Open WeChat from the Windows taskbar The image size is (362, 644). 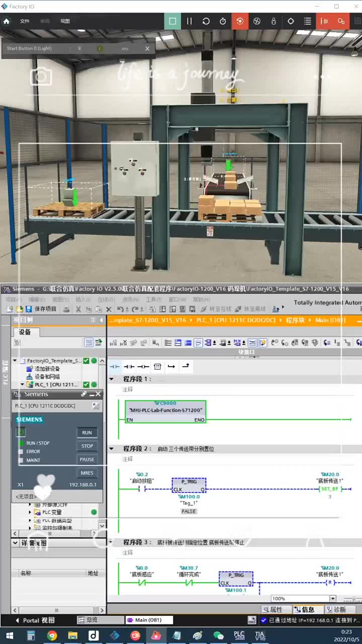[218, 635]
